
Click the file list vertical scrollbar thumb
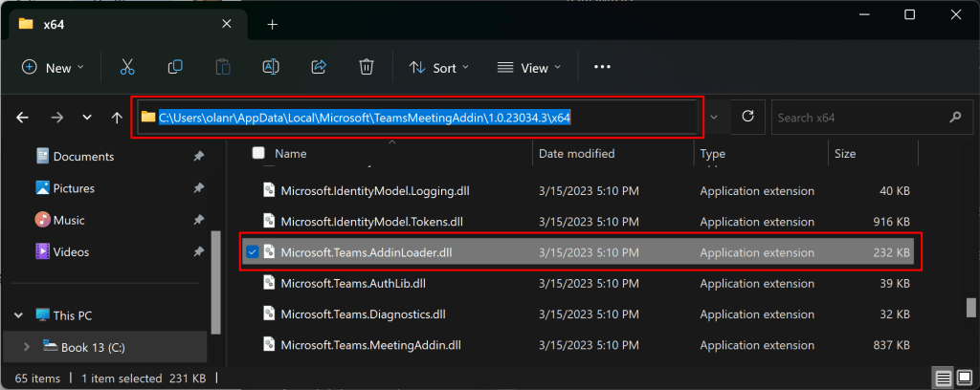[x=970, y=307]
